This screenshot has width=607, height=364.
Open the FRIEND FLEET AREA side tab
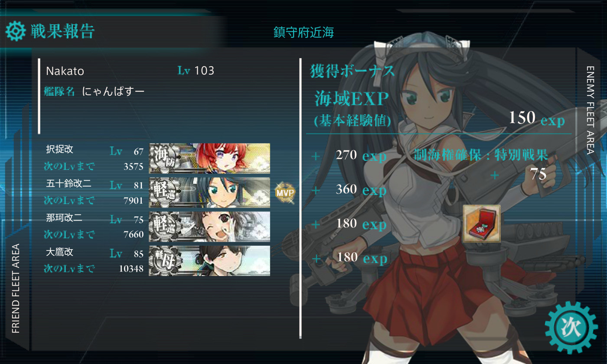(x=16, y=288)
